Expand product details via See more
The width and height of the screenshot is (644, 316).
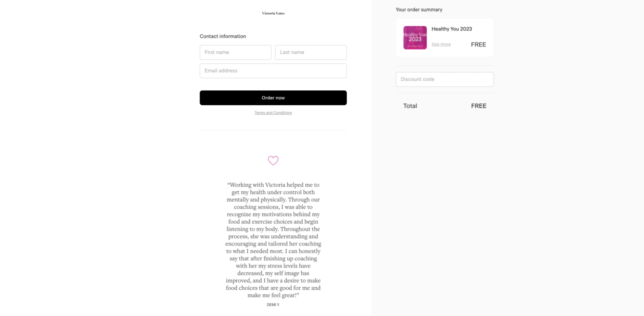click(441, 44)
